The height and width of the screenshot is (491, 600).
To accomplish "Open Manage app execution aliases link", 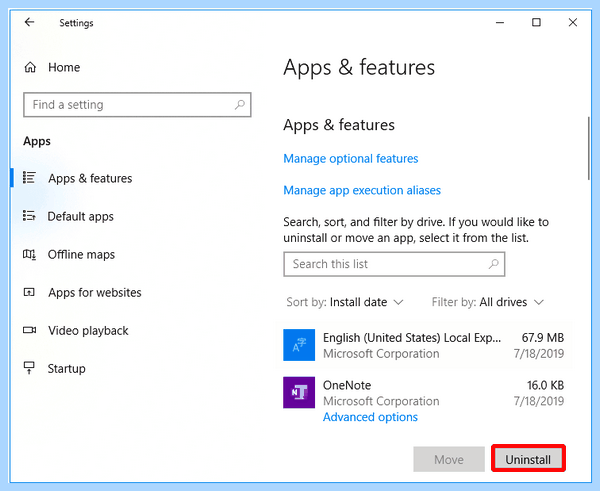I will click(362, 190).
